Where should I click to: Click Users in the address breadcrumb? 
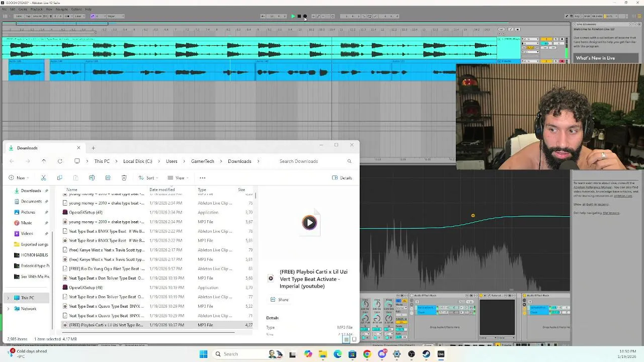pyautogui.click(x=172, y=161)
